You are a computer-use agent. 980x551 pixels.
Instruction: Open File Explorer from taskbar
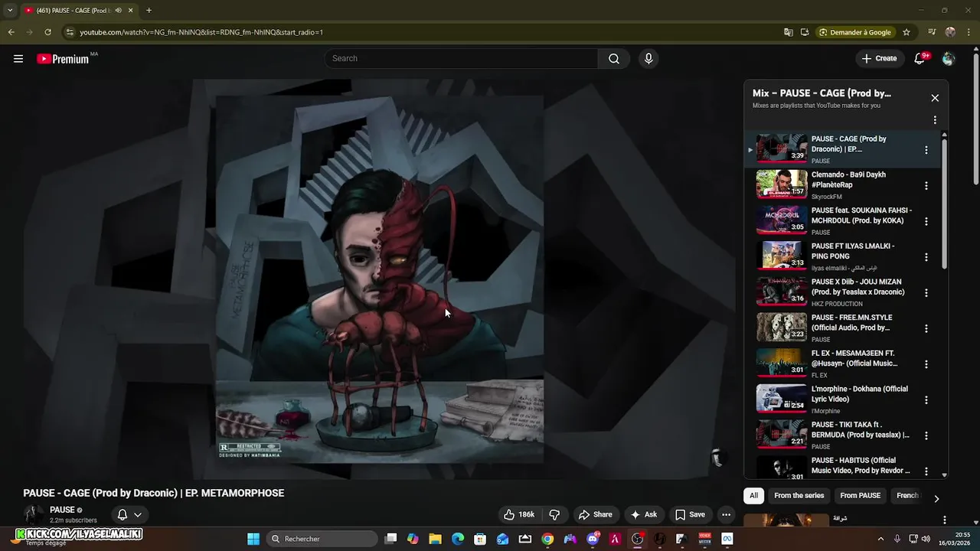tap(435, 539)
